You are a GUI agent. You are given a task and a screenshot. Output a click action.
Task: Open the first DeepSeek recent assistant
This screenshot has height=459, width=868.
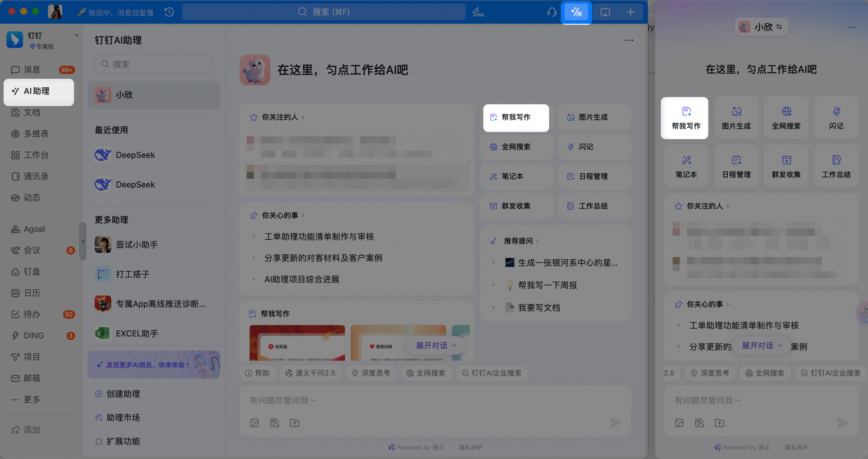(154, 155)
